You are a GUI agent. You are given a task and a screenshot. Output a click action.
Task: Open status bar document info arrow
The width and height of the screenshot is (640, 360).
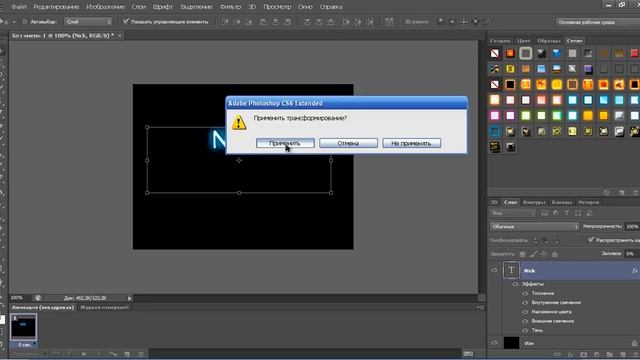pos(130,298)
